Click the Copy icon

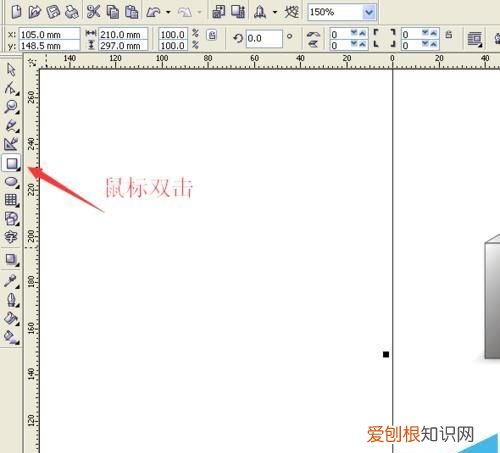113,12
